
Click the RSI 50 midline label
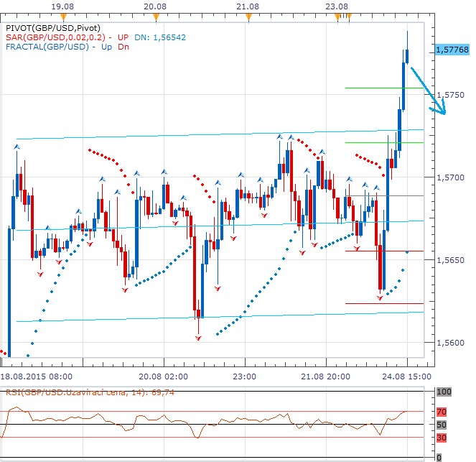point(442,425)
